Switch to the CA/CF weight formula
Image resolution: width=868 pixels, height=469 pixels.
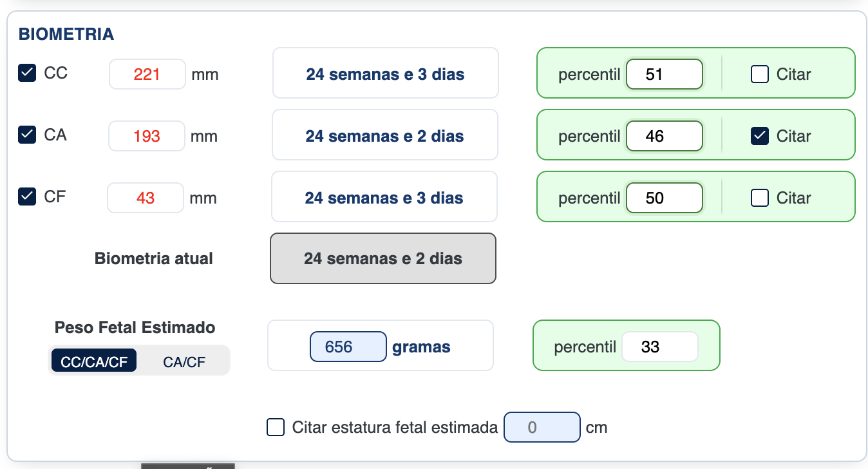click(x=184, y=362)
